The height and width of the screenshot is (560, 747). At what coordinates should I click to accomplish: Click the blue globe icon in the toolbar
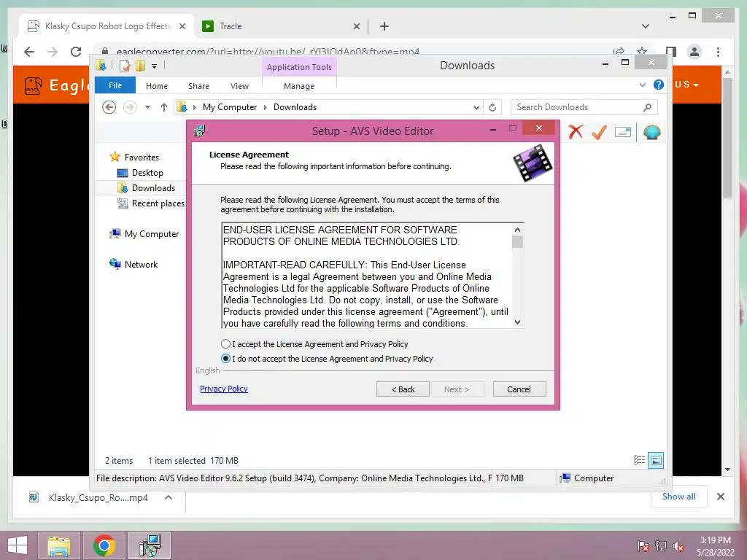click(651, 132)
